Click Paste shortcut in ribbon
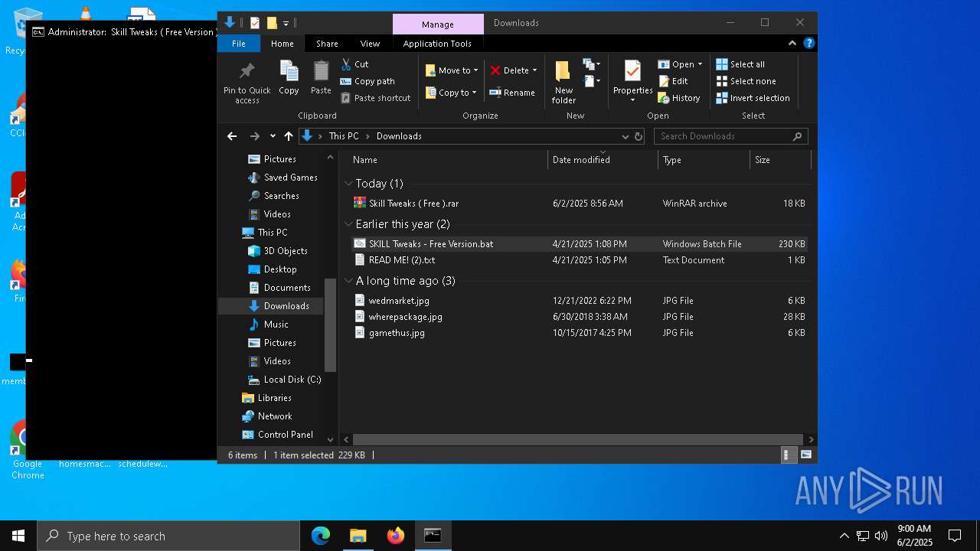Screen dimensions: 980x551 pyautogui.click(x=376, y=98)
